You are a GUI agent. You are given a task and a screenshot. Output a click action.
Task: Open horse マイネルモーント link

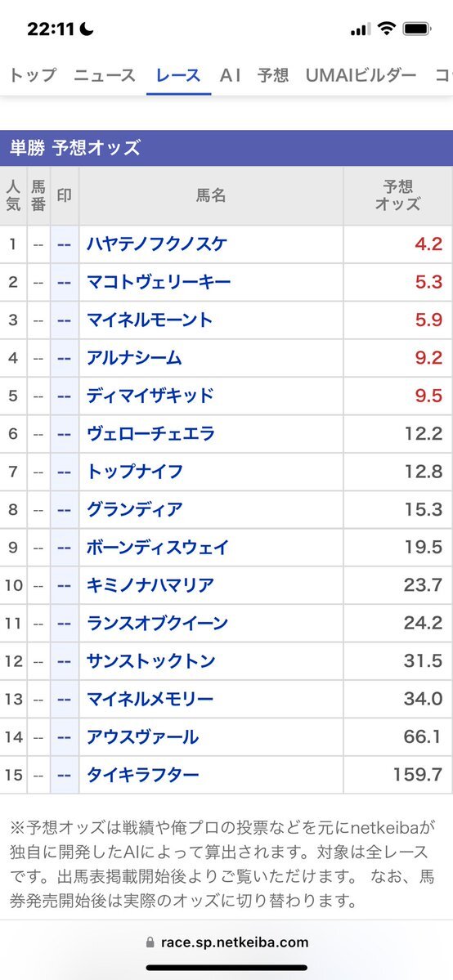pyautogui.click(x=150, y=320)
